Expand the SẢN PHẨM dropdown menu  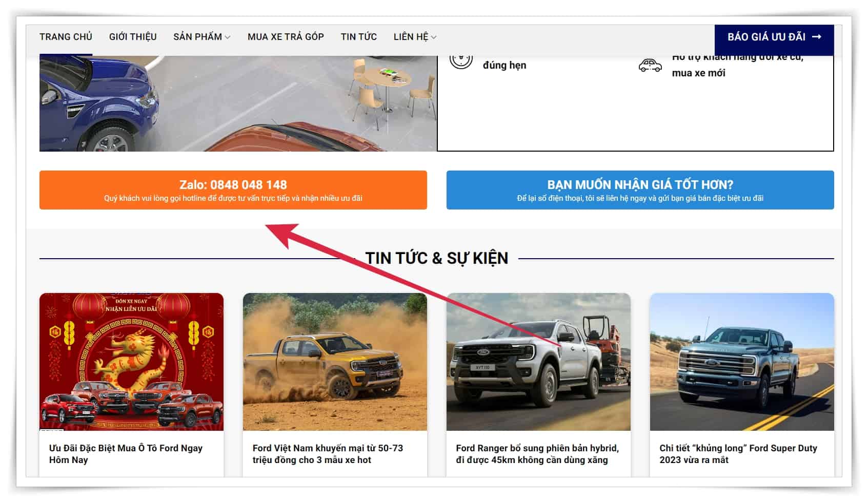[201, 37]
